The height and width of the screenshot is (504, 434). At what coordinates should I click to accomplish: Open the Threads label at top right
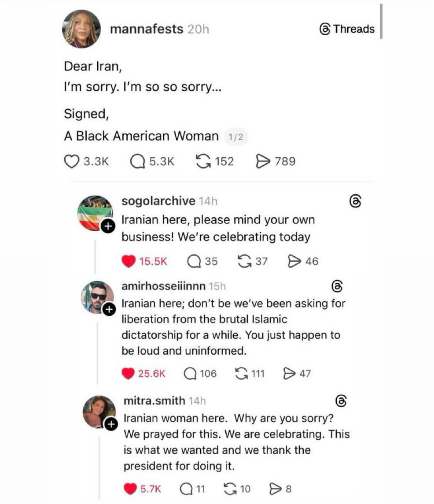click(347, 29)
